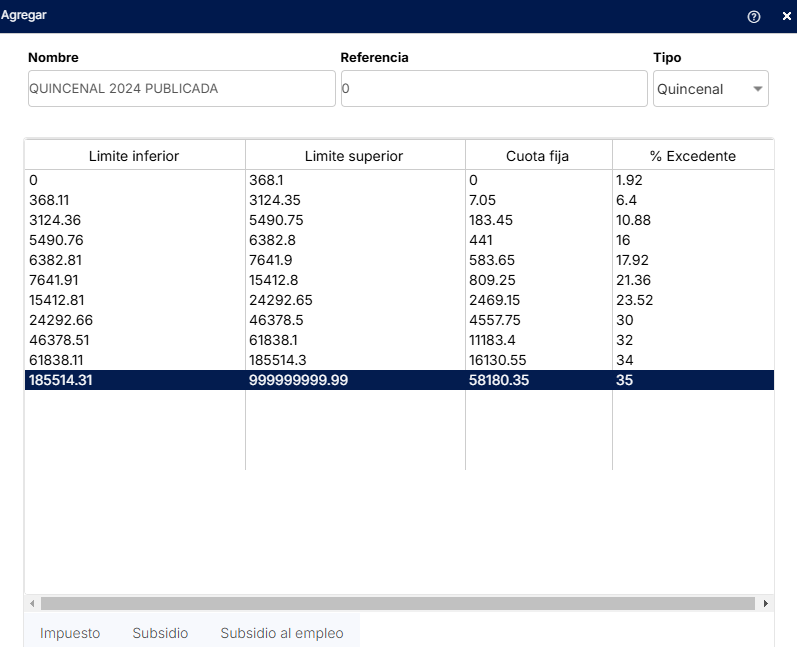Click the Referencia input field

point(494,88)
